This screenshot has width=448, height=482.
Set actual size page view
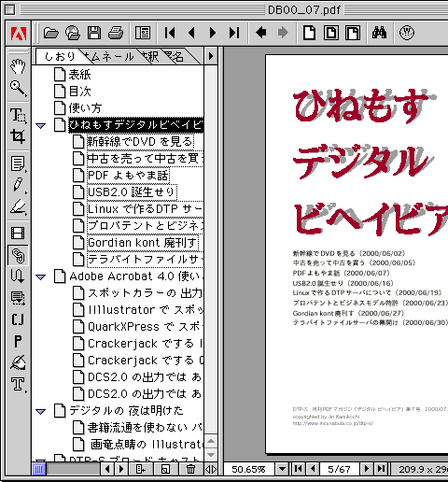(x=309, y=33)
